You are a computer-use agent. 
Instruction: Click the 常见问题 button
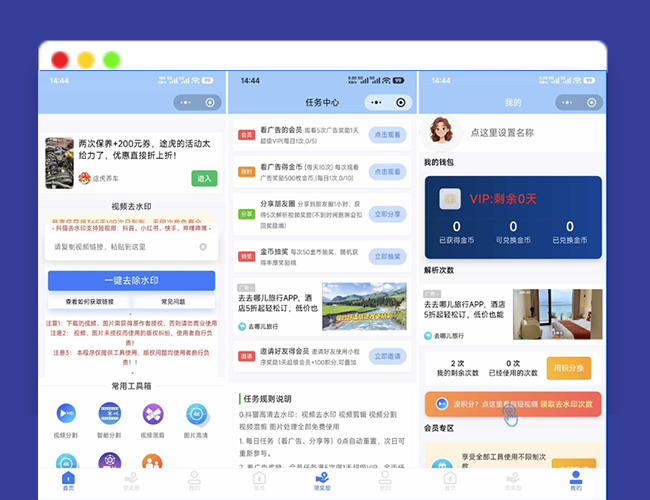173,301
